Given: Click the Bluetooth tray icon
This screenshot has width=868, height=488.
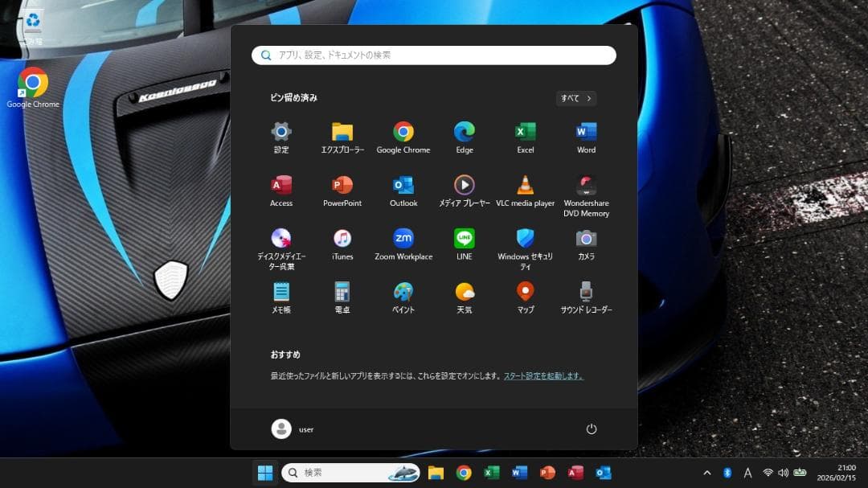Looking at the screenshot, I should pyautogui.click(x=727, y=473).
